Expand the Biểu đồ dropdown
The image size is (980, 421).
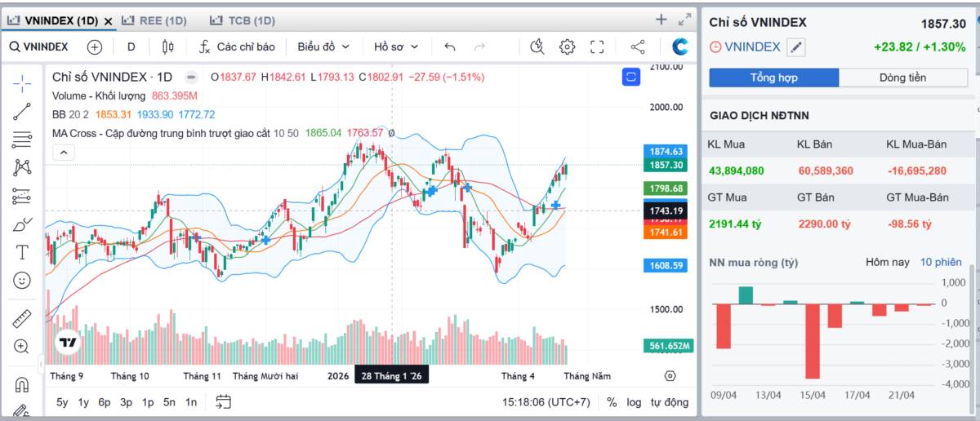click(323, 47)
